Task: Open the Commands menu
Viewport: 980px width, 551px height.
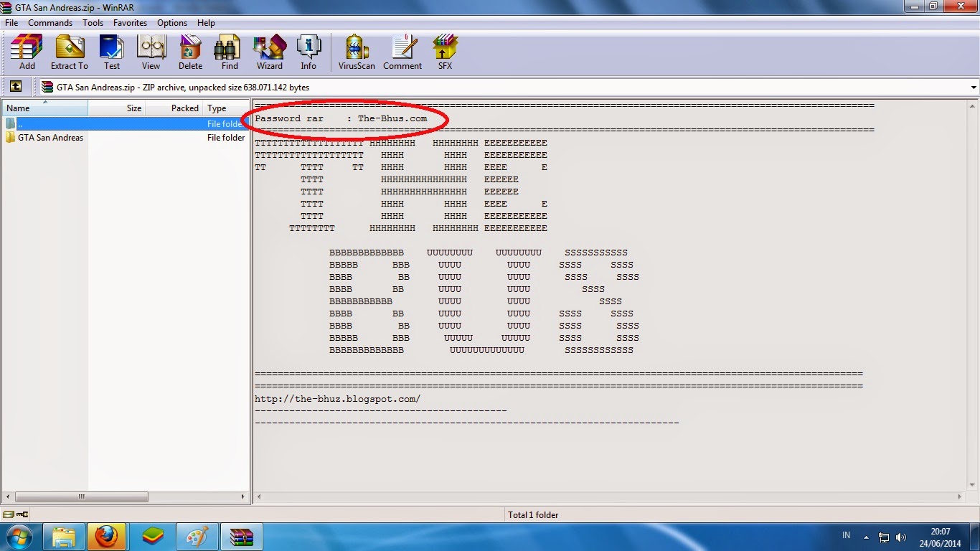Action: pos(50,23)
